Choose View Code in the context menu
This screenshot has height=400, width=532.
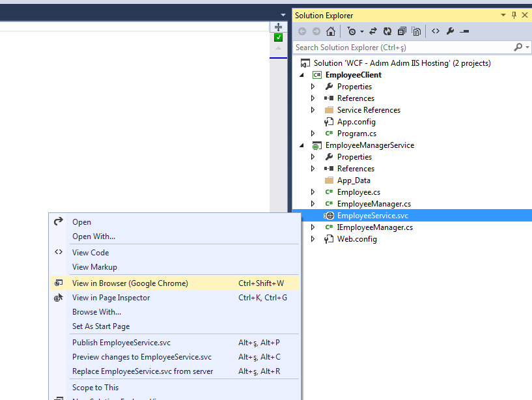(175, 253)
